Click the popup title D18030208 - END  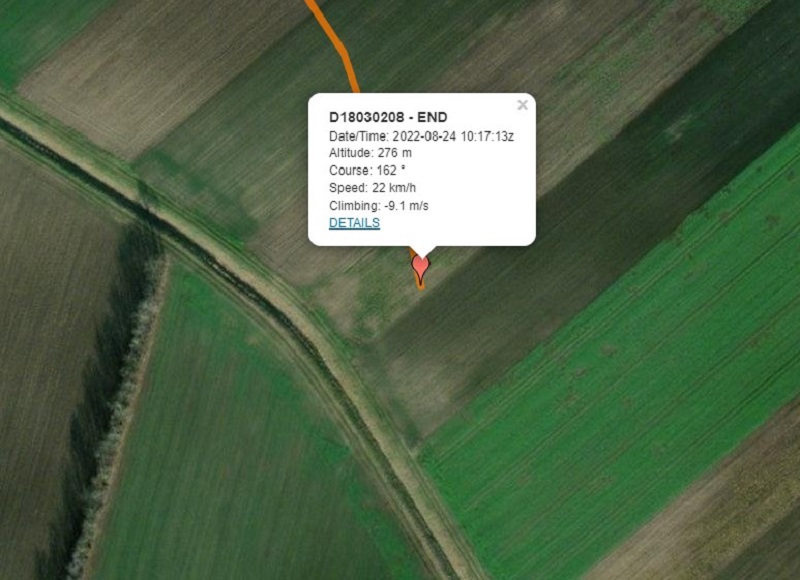coord(388,117)
